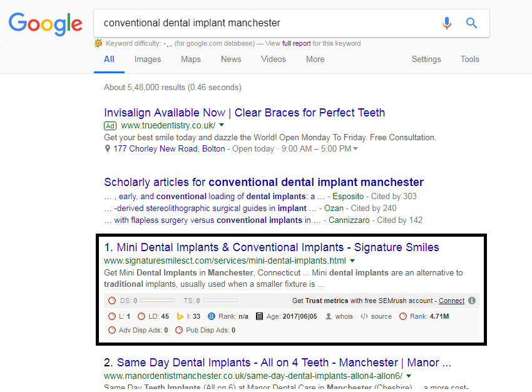Viewport: 532px width, 392px height.
Task: Start voice search with microphone icon
Action: tap(447, 23)
